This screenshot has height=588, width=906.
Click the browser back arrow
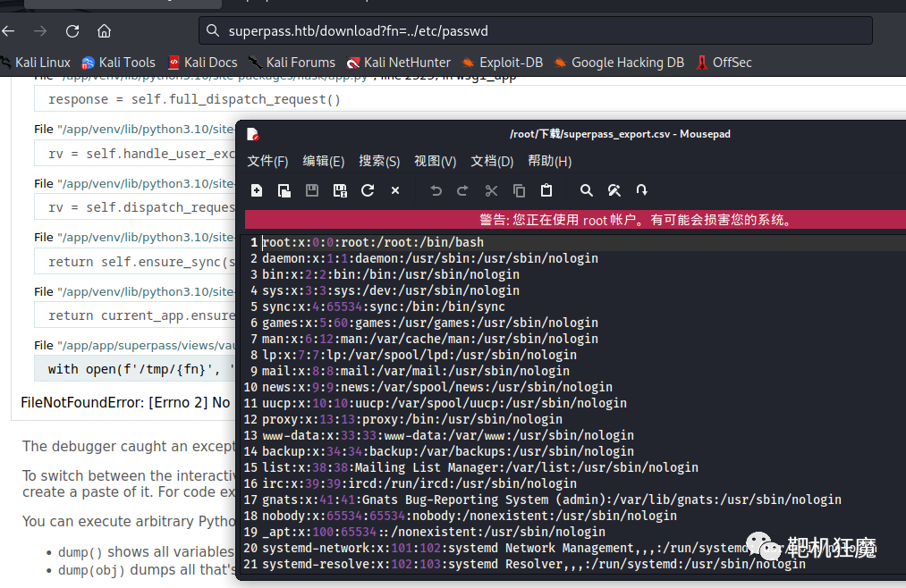click(7, 30)
